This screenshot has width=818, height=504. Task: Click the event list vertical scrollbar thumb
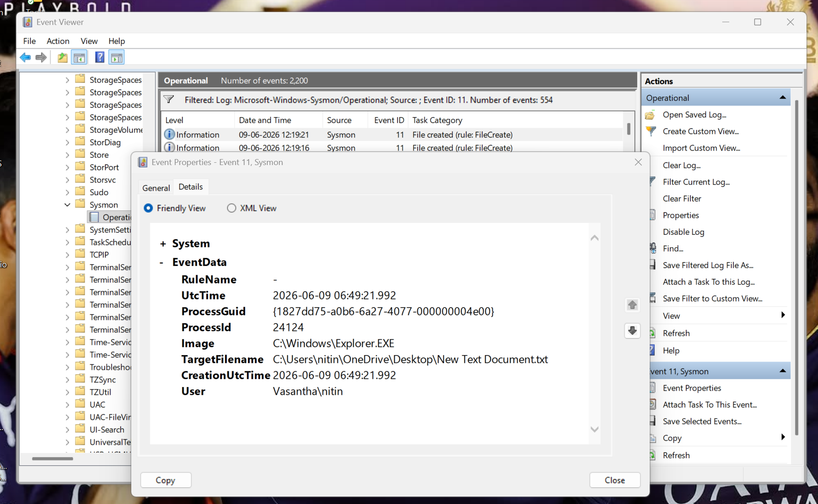click(x=628, y=129)
